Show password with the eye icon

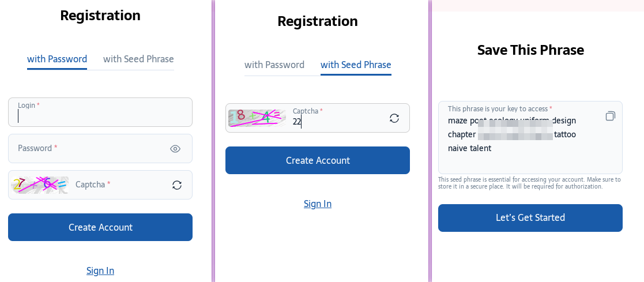tap(175, 149)
